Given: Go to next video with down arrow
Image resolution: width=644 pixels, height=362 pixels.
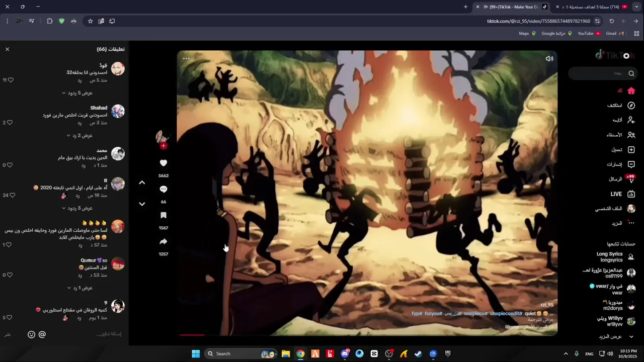Looking at the screenshot, I should tap(142, 204).
